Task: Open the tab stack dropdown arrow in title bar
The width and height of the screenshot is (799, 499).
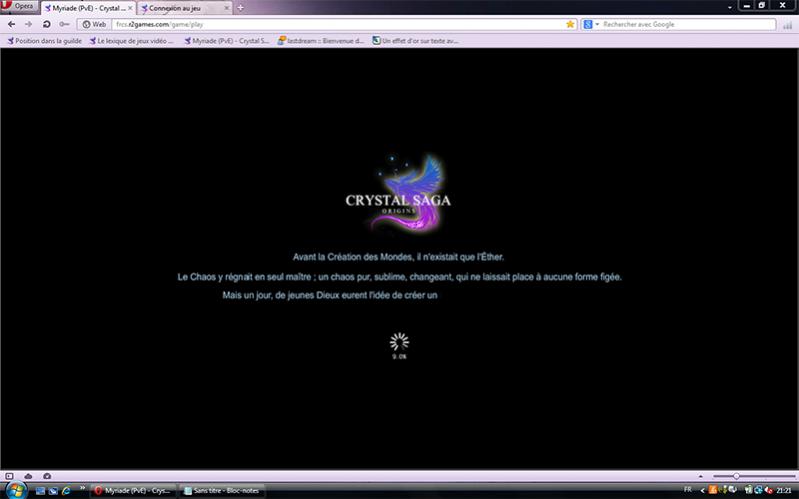Action: coord(730,7)
